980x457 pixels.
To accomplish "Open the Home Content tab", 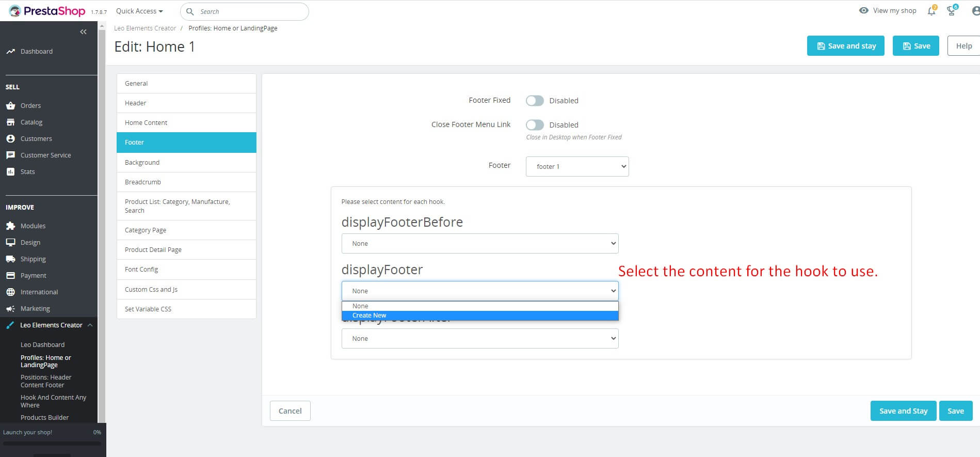I will pos(186,123).
